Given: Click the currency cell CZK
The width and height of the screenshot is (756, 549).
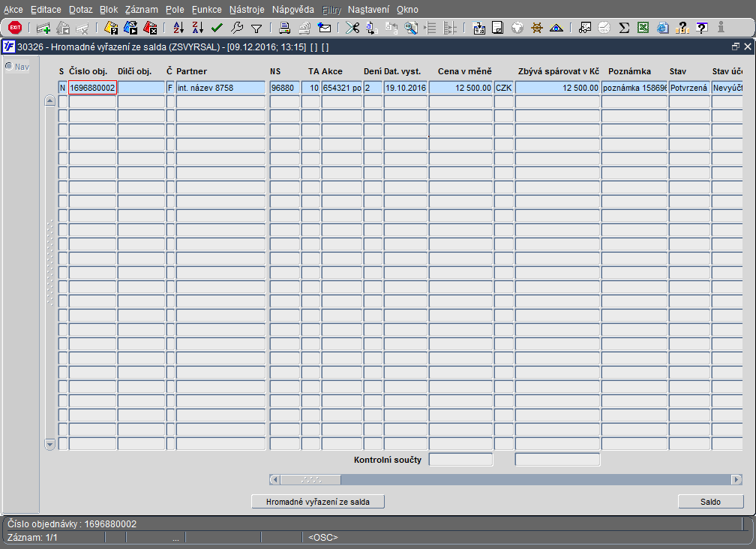Looking at the screenshot, I should pos(504,88).
